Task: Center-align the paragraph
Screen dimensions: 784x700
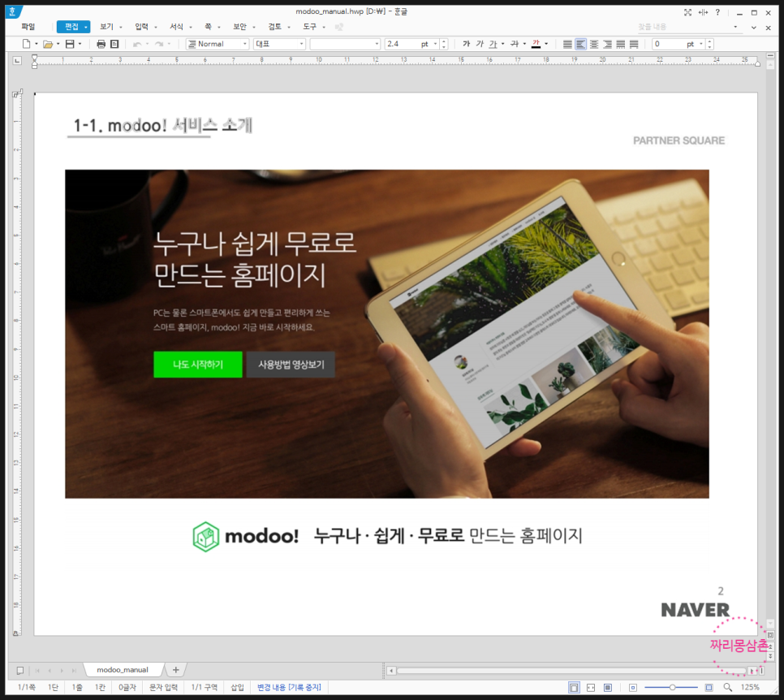Action: coord(594,44)
